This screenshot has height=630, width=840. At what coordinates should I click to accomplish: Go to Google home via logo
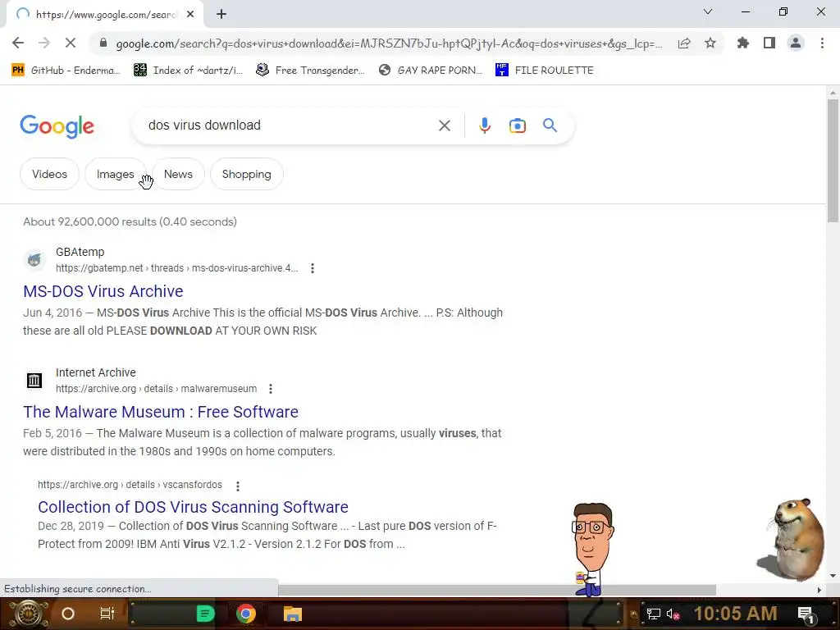coord(57,126)
